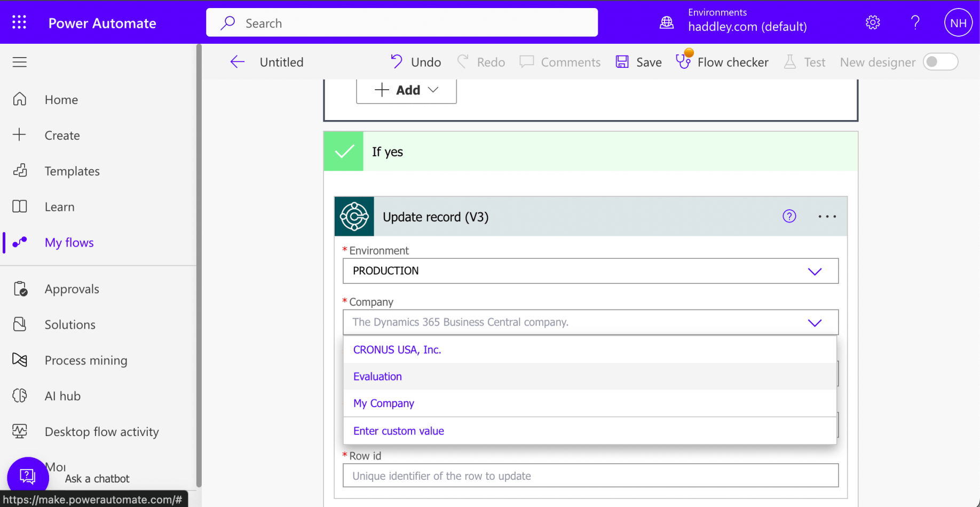Viewport: 980px width, 507px height.
Task: Click the My flows icon
Action: (20, 242)
